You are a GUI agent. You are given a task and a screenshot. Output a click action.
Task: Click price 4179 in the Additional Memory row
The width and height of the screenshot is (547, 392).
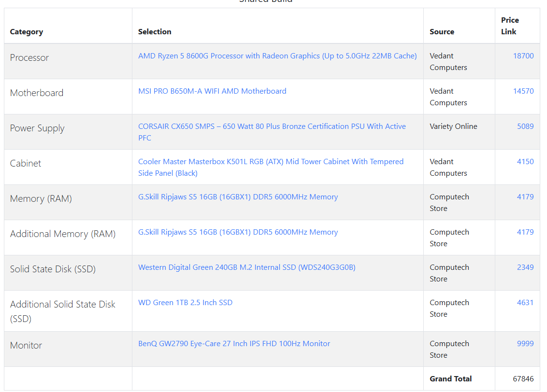525,232
